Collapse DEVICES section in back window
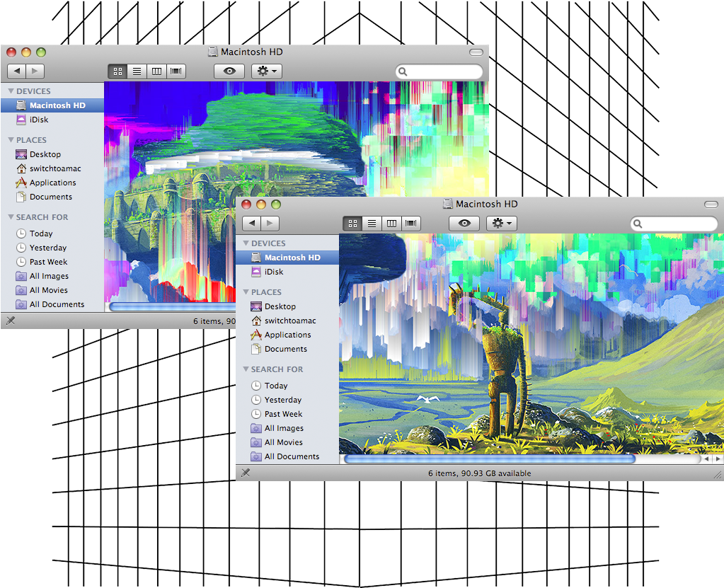This screenshot has width=724, height=588. point(11,91)
